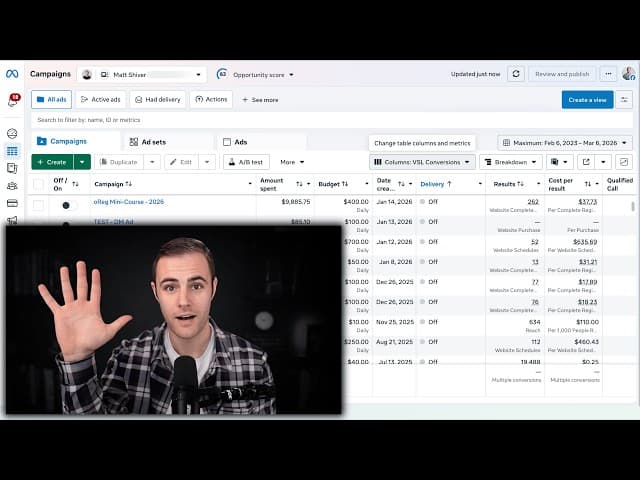640x480 pixels.
Task: Select the campaigns table icon in sidebar
Action: click(x=12, y=151)
